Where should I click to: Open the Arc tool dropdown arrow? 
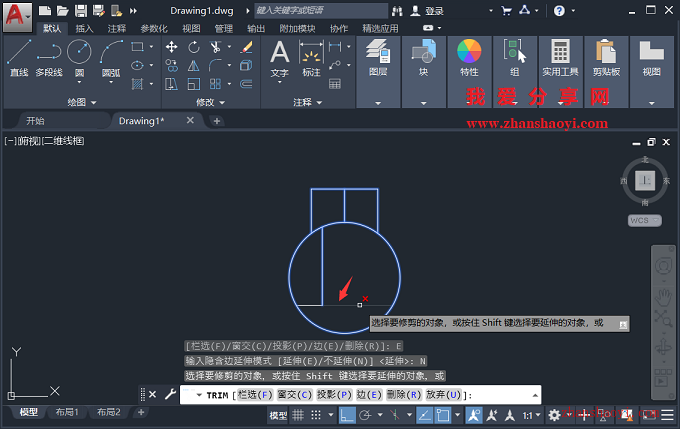111,82
